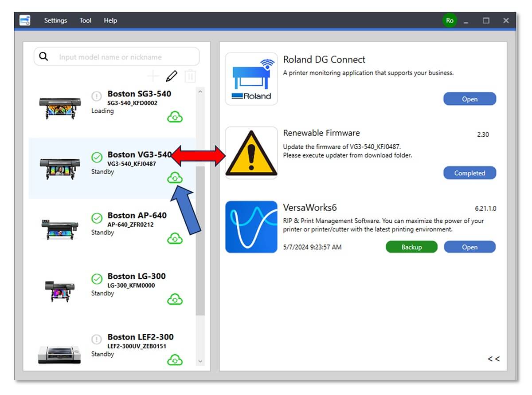Click the printer list scroll up arrow
The image size is (532, 395).
tap(200, 92)
